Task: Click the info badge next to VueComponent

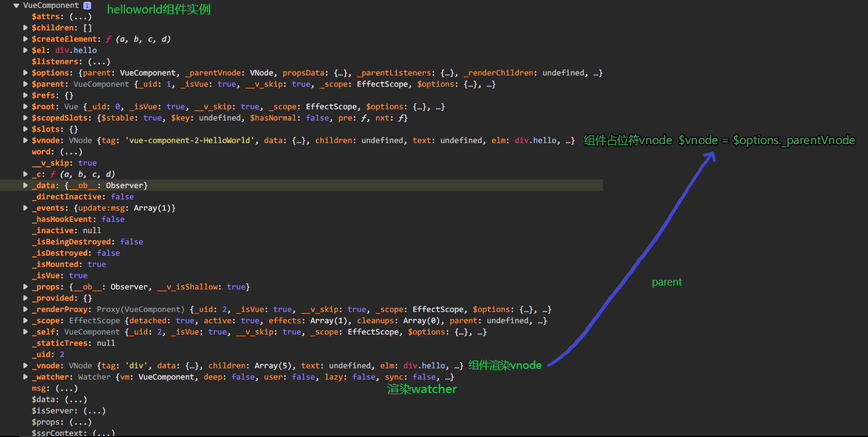Action: tap(87, 6)
